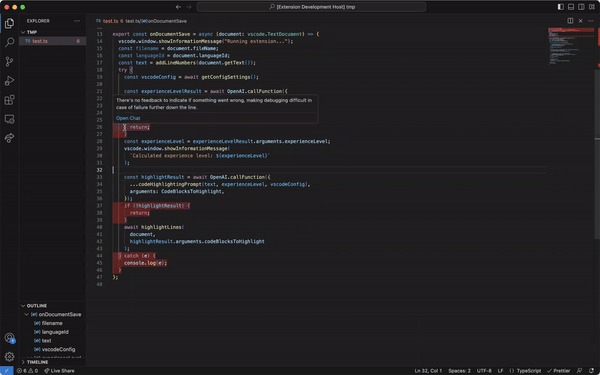Click the Prettier status item
The width and height of the screenshot is (600, 375).
click(559, 371)
